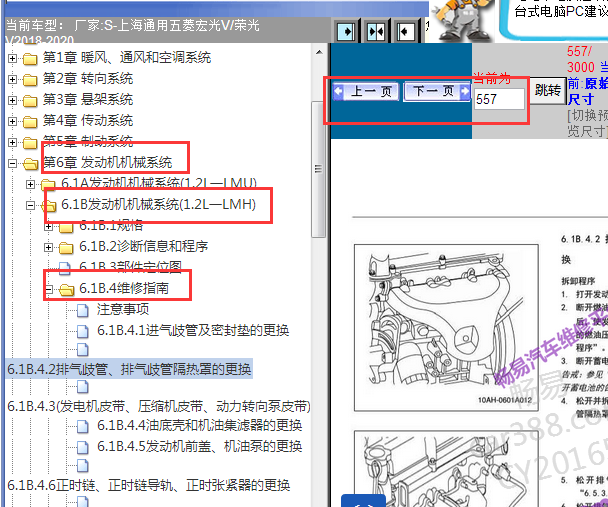Screen dimensions: 608x507
Task: Open 6.1B.4.1进气歧管及密封垫的更换
Action: (193, 330)
